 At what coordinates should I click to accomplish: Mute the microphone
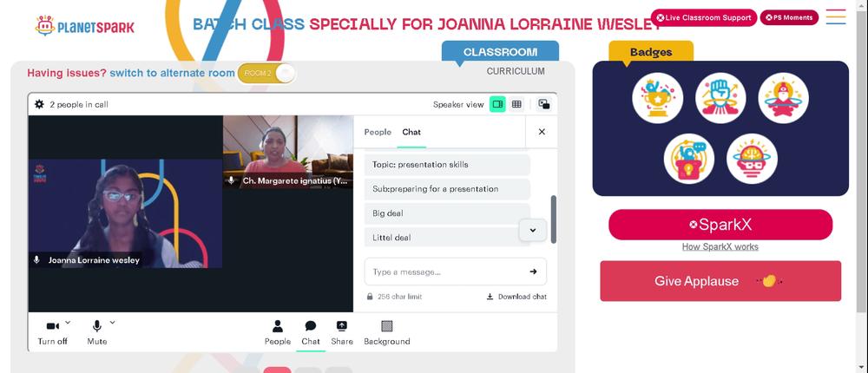pos(97,334)
